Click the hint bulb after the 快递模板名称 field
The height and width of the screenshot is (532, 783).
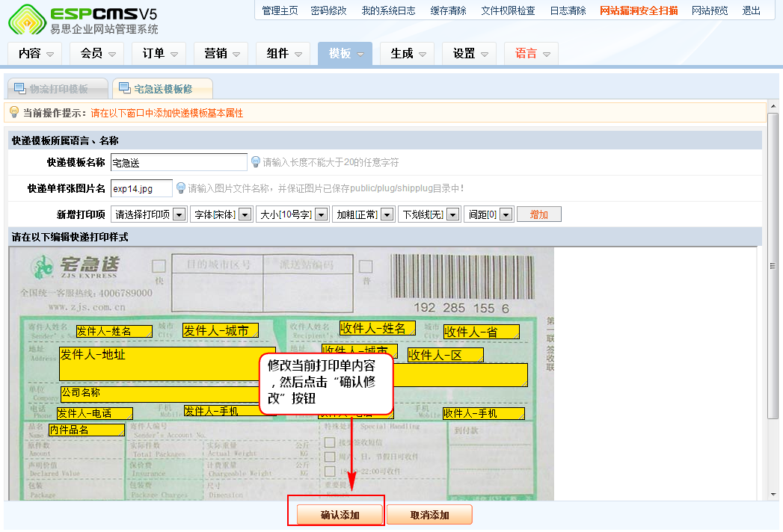click(x=255, y=161)
